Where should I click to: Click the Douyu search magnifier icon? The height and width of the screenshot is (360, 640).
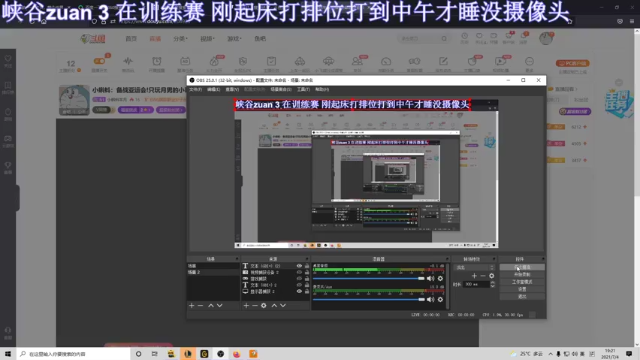pos(444,39)
